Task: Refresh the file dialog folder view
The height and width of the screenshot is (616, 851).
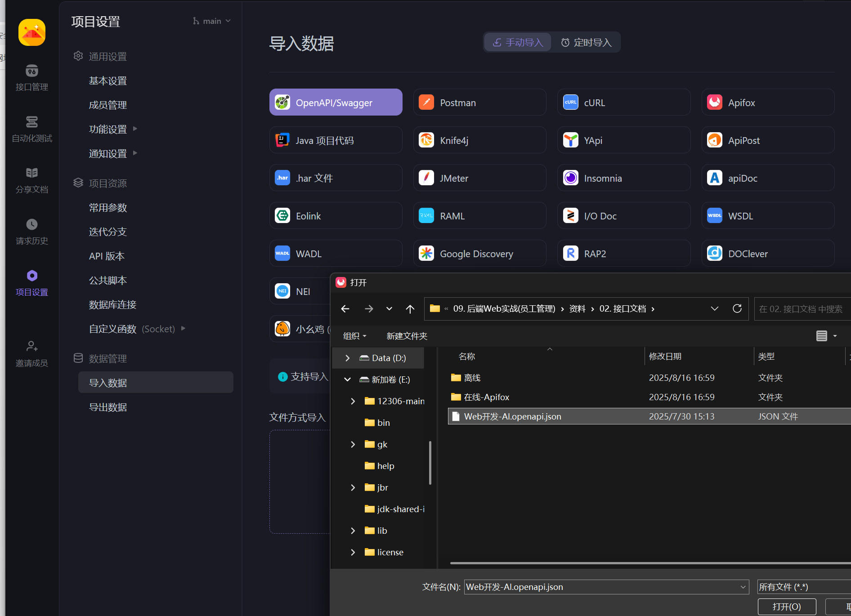Action: click(737, 308)
